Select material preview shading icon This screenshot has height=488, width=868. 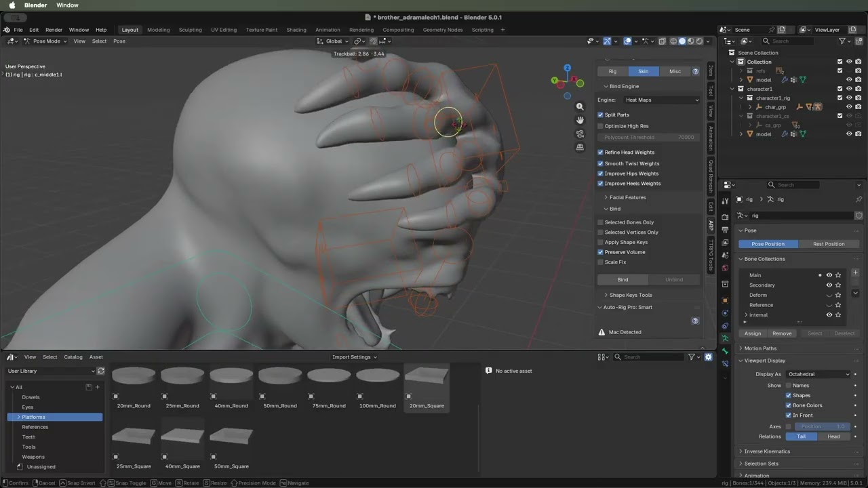click(690, 41)
